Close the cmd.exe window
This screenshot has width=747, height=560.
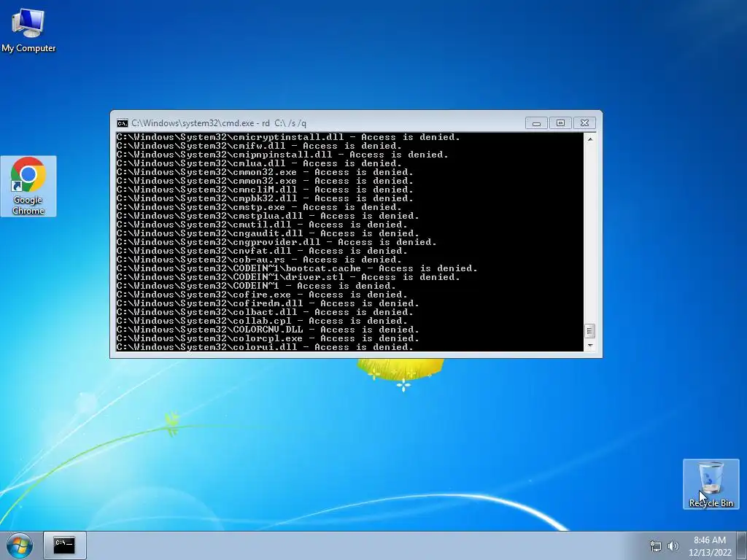click(x=584, y=123)
